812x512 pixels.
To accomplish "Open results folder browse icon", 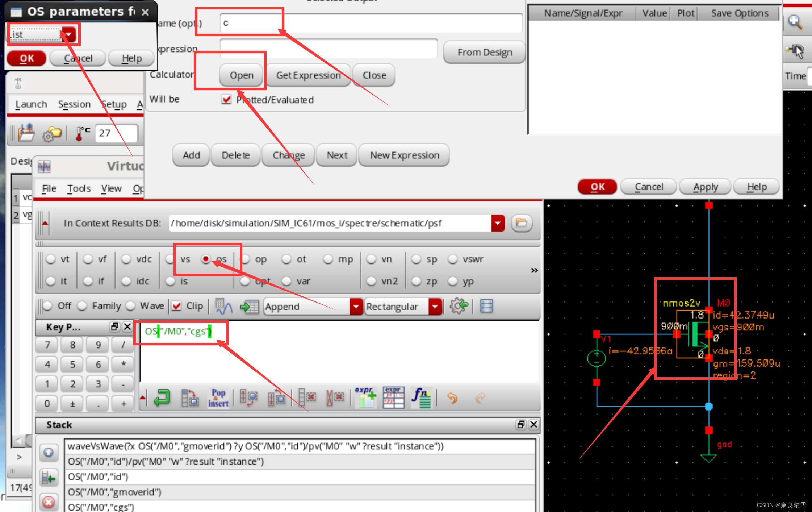I will click(521, 223).
